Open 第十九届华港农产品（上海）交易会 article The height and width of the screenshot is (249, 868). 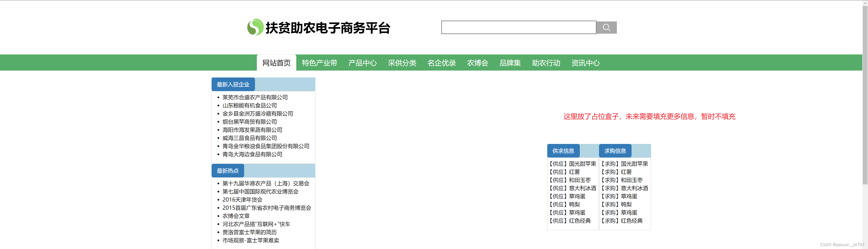click(x=266, y=183)
